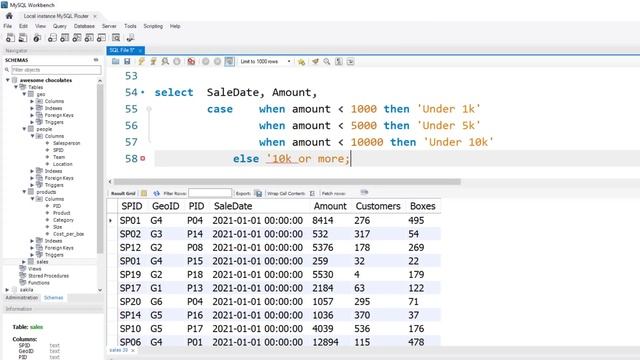Image resolution: width=640 pixels, height=360 pixels.
Task: Collapse the Tables node
Action: [16, 87]
